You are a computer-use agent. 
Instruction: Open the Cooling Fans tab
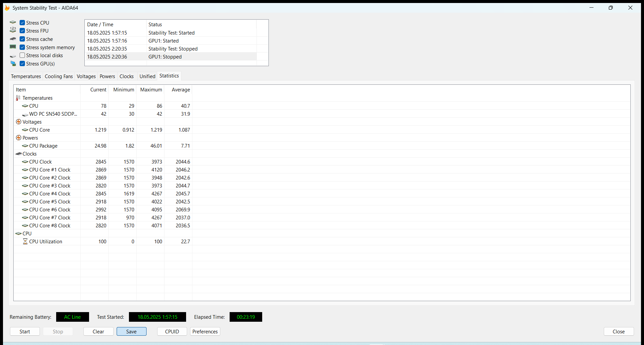[59, 76]
